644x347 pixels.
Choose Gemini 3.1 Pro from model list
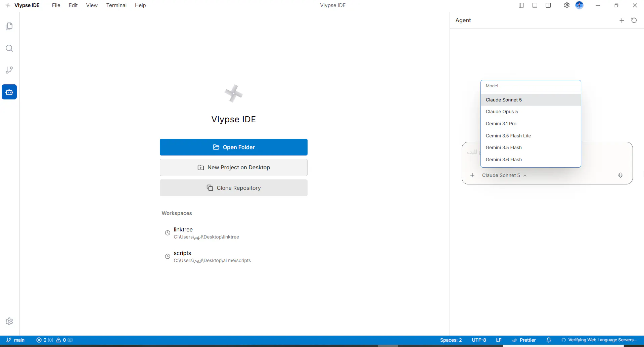tap(531, 124)
